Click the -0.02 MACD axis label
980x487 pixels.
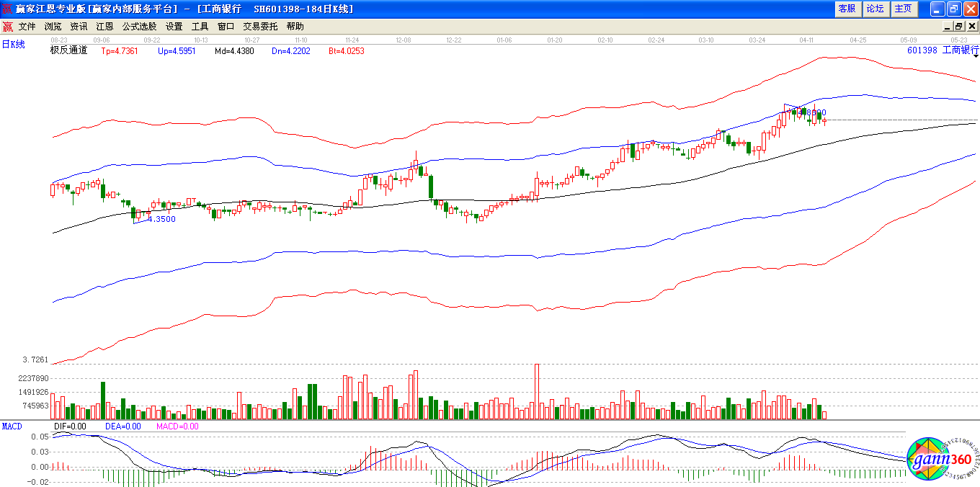click(37, 481)
